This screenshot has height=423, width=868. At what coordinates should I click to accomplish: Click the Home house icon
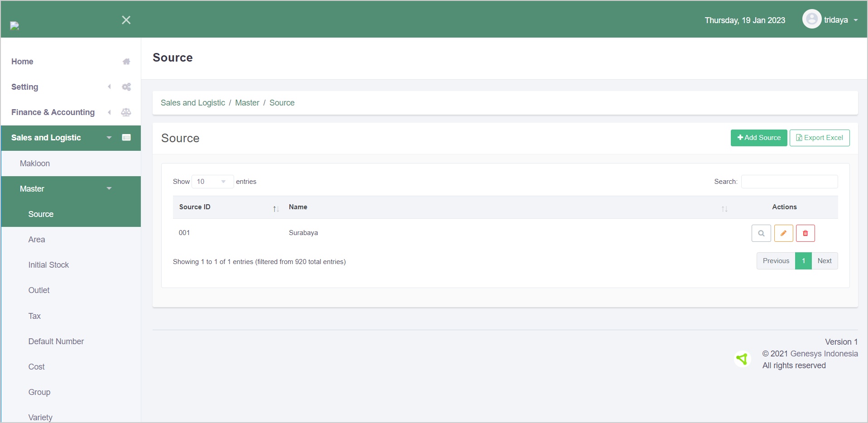click(x=126, y=62)
